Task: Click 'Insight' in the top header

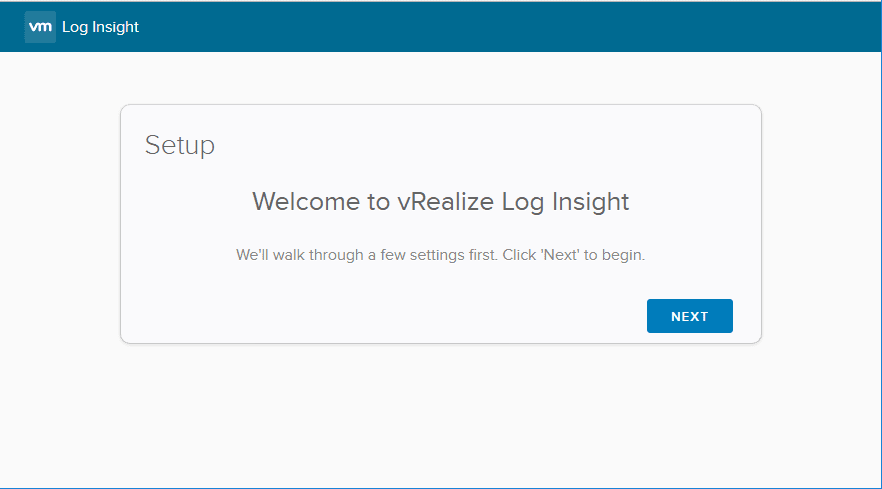Action: (116, 27)
